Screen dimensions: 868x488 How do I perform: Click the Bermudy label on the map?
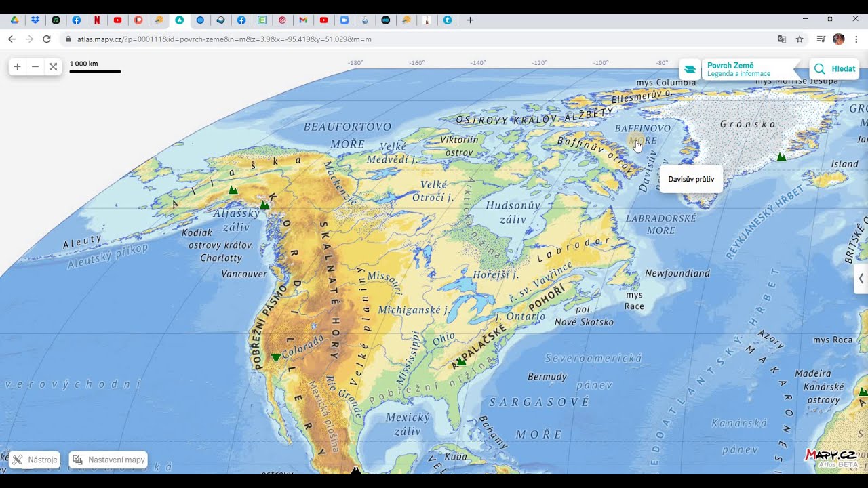click(x=547, y=376)
